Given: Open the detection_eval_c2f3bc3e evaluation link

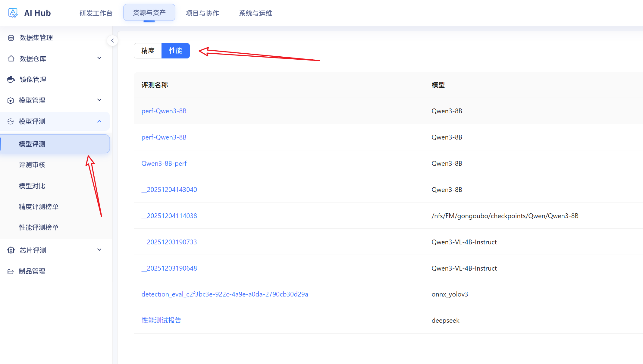Looking at the screenshot, I should (x=225, y=294).
